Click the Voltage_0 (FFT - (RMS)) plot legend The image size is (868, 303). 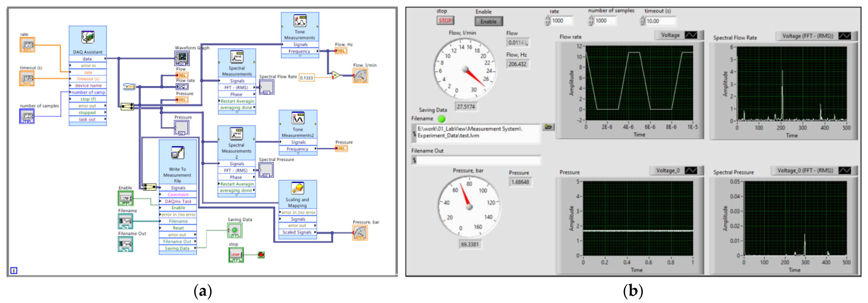[x=814, y=170]
